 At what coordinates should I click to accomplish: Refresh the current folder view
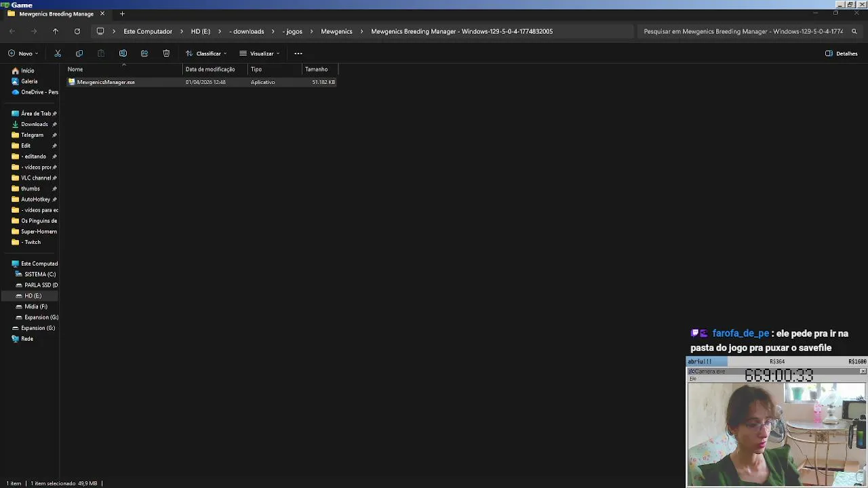tap(77, 31)
